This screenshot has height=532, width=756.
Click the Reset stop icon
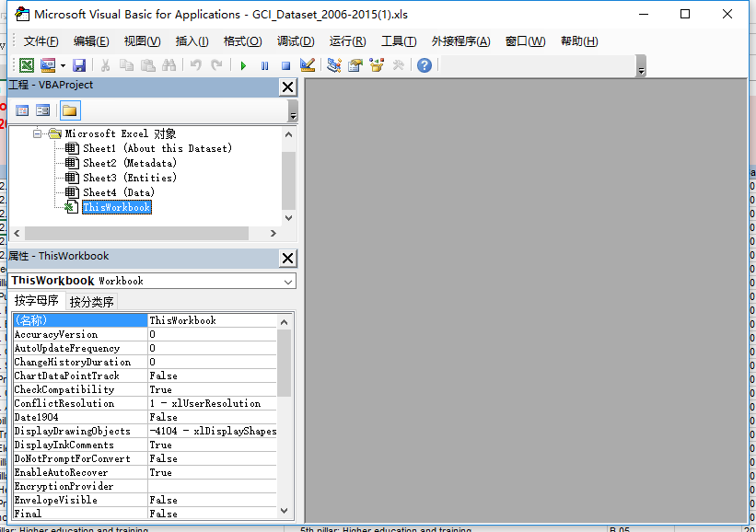(285, 65)
